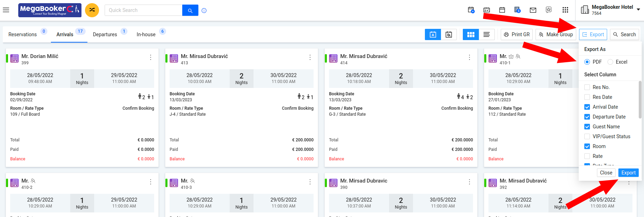This screenshot has height=217, width=644.
Task: Select the Excel export format
Action: [610, 62]
